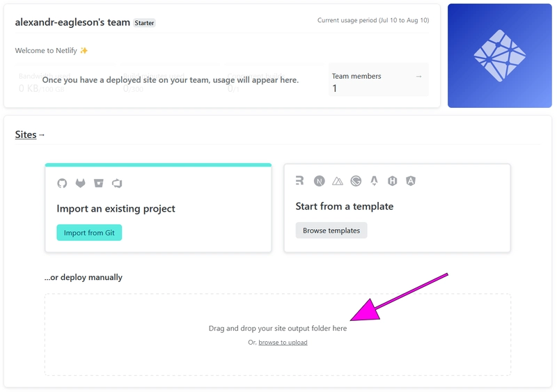Click the Astro rocket template icon
The width and height of the screenshot is (557, 392).
pyautogui.click(x=374, y=181)
